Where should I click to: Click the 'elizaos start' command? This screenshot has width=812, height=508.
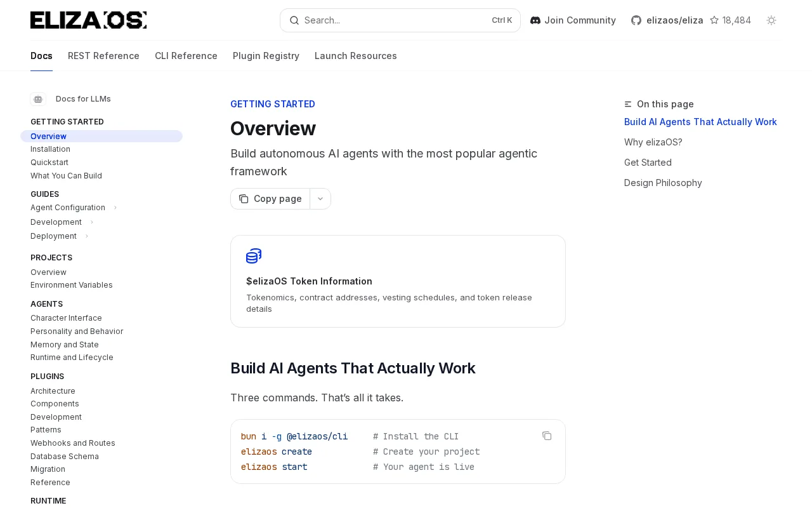(274, 467)
